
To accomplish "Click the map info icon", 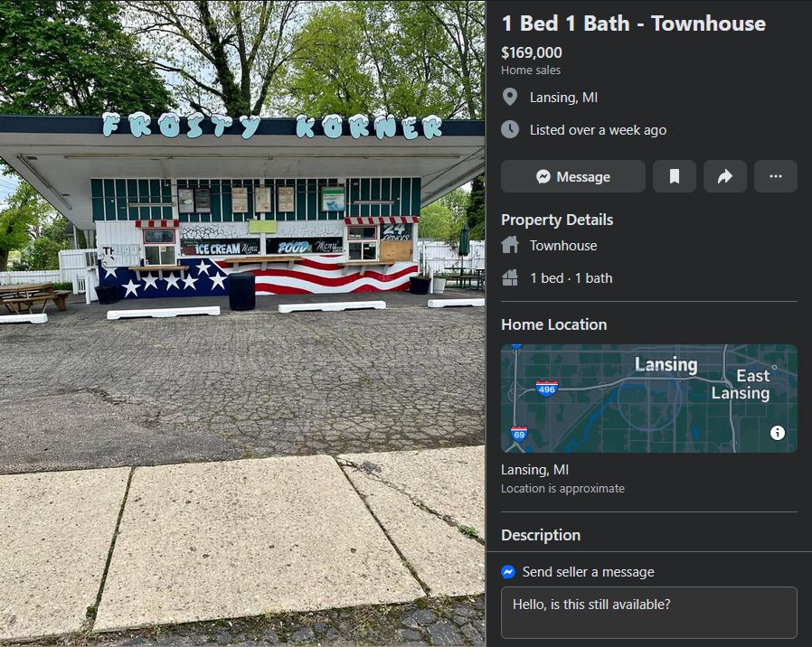I will [x=778, y=433].
